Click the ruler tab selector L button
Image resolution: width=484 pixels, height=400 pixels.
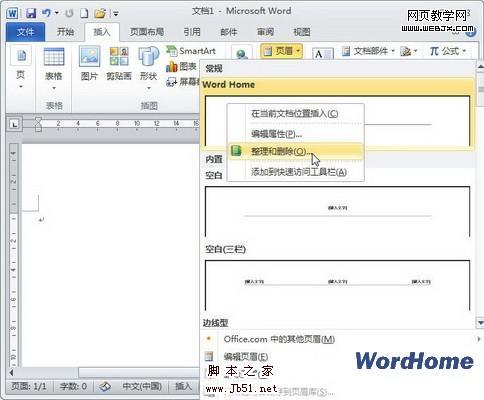(14, 124)
